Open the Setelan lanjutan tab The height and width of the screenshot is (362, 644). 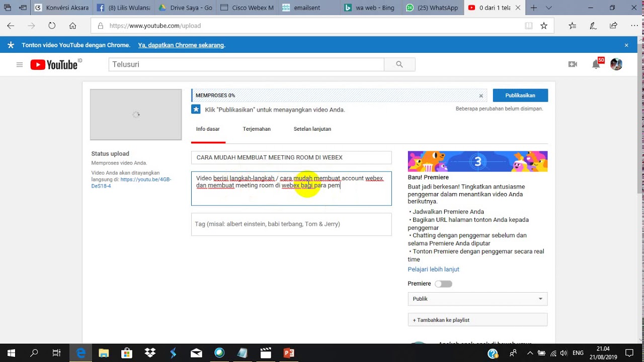pos(312,129)
